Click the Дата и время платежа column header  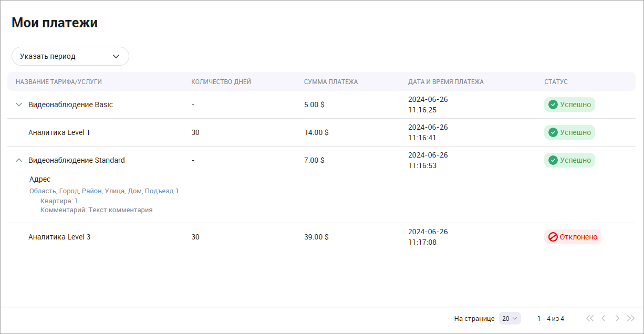[x=446, y=82]
